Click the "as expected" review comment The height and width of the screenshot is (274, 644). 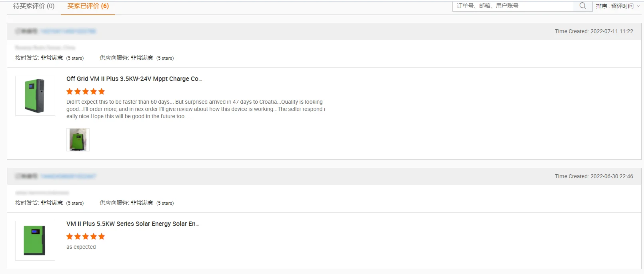[81, 247]
